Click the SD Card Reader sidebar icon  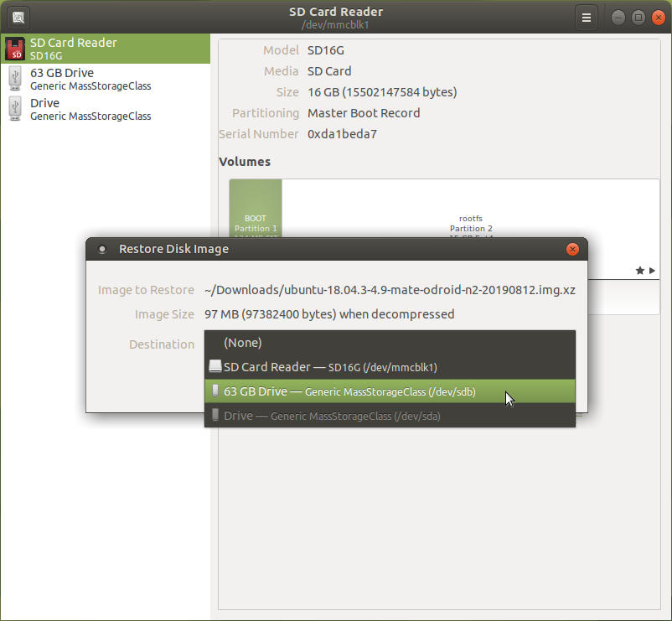(x=15, y=49)
